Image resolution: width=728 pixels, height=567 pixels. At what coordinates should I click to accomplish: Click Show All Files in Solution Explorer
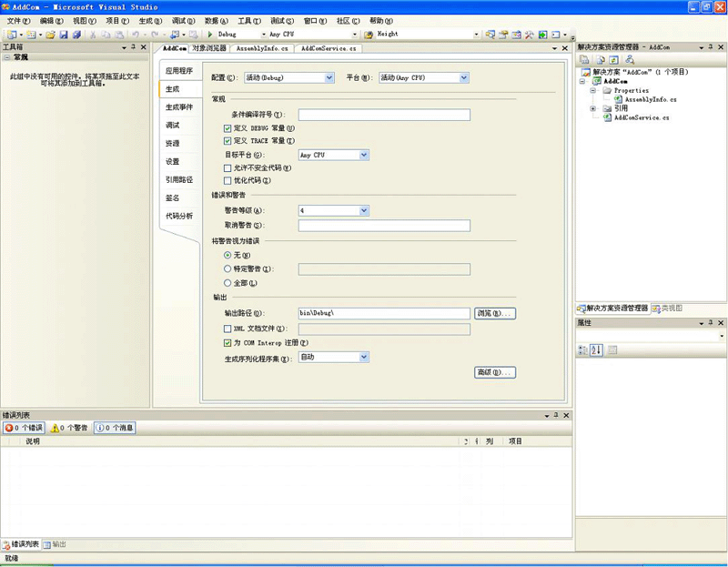pyautogui.click(x=601, y=59)
